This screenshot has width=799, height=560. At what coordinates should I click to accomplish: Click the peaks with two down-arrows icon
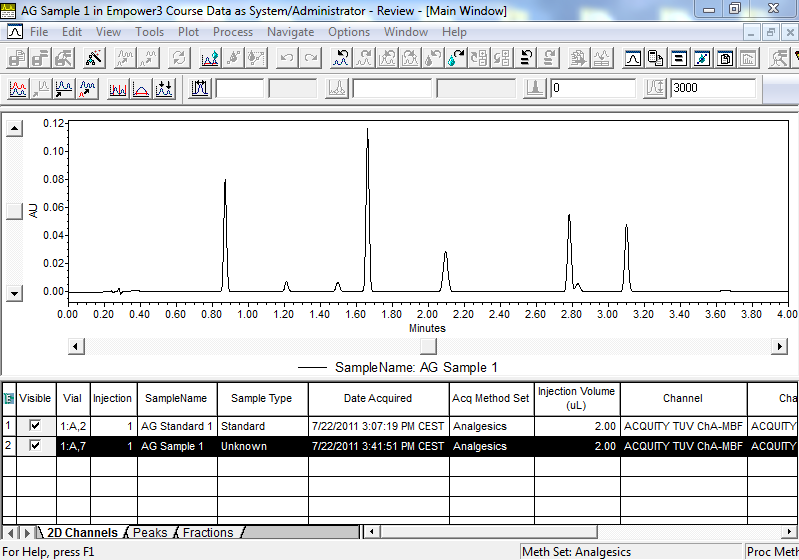click(164, 88)
